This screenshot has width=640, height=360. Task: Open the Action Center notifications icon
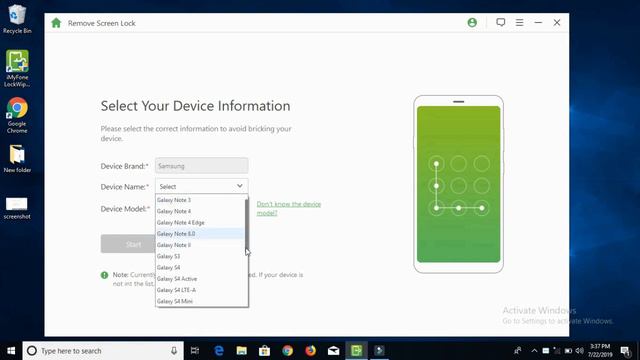(625, 351)
